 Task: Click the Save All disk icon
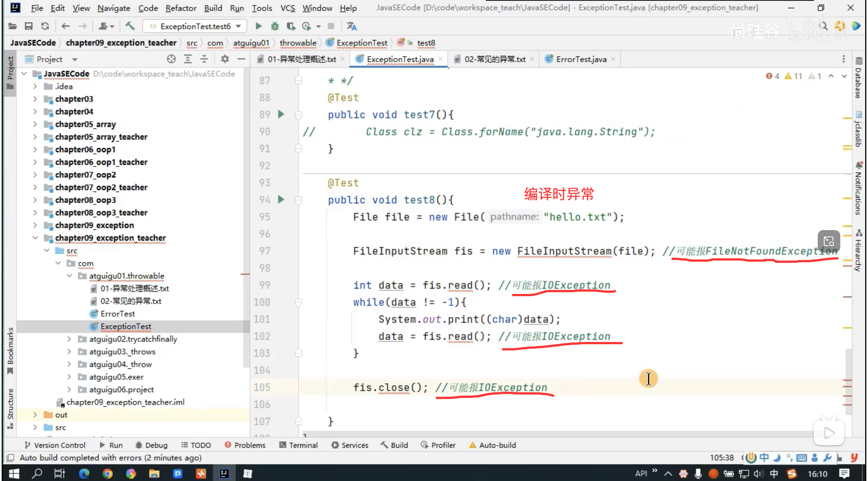tap(29, 26)
